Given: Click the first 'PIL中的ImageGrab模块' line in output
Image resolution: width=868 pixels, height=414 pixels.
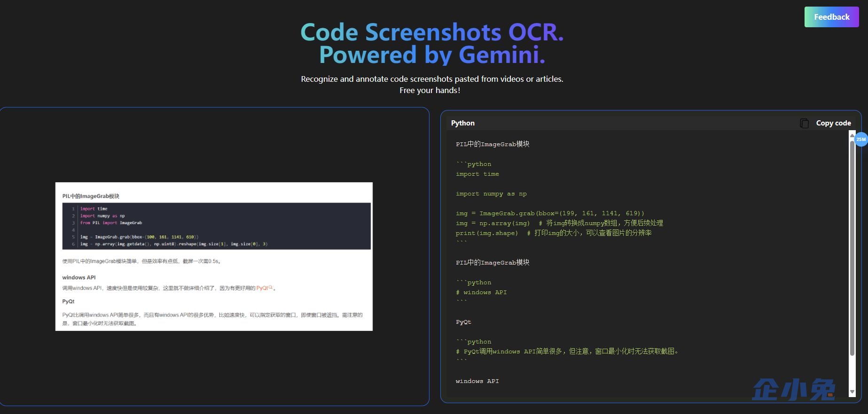Looking at the screenshot, I should pyautogui.click(x=493, y=144).
